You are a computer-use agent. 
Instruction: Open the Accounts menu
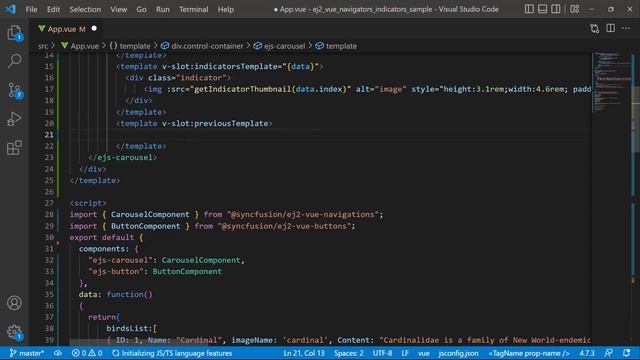click(14, 303)
